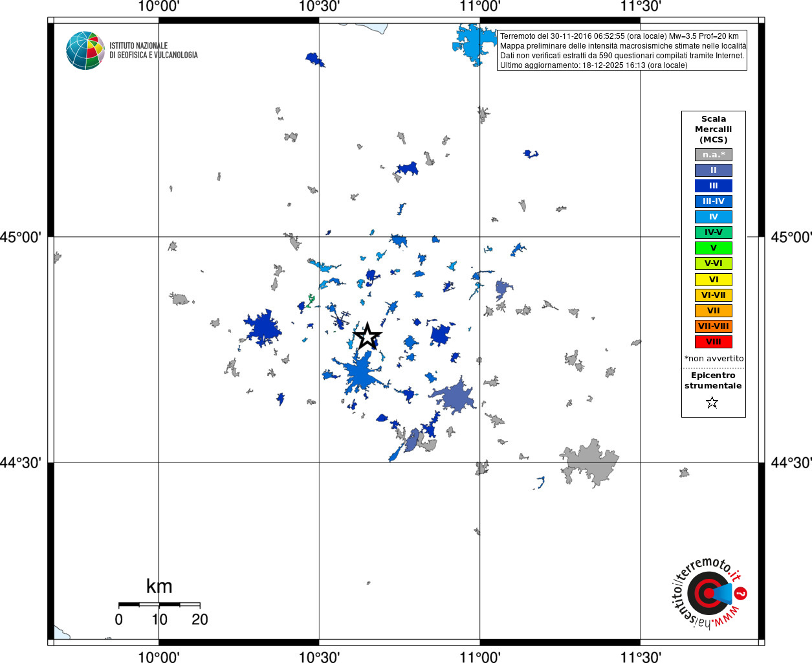
Task: Select the MCS VII-VIII orange legend swatch
Action: [x=714, y=326]
